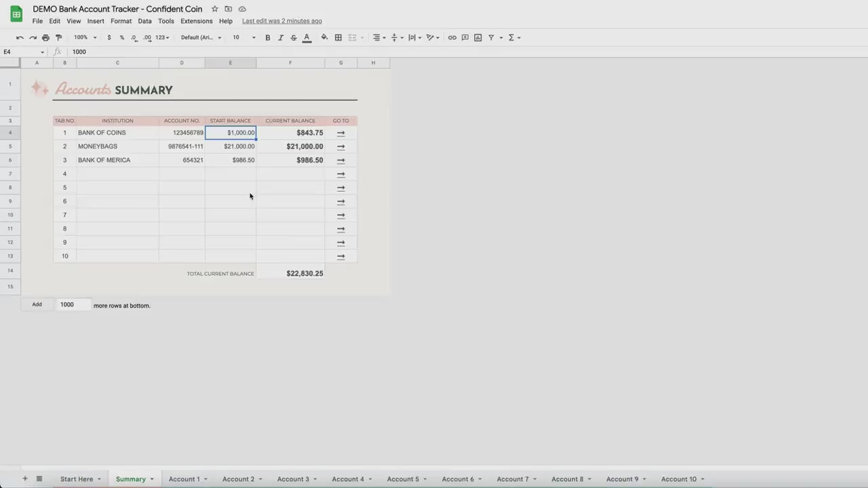The height and width of the screenshot is (488, 868).
Task: Open the Extensions menu
Action: pyautogui.click(x=196, y=21)
